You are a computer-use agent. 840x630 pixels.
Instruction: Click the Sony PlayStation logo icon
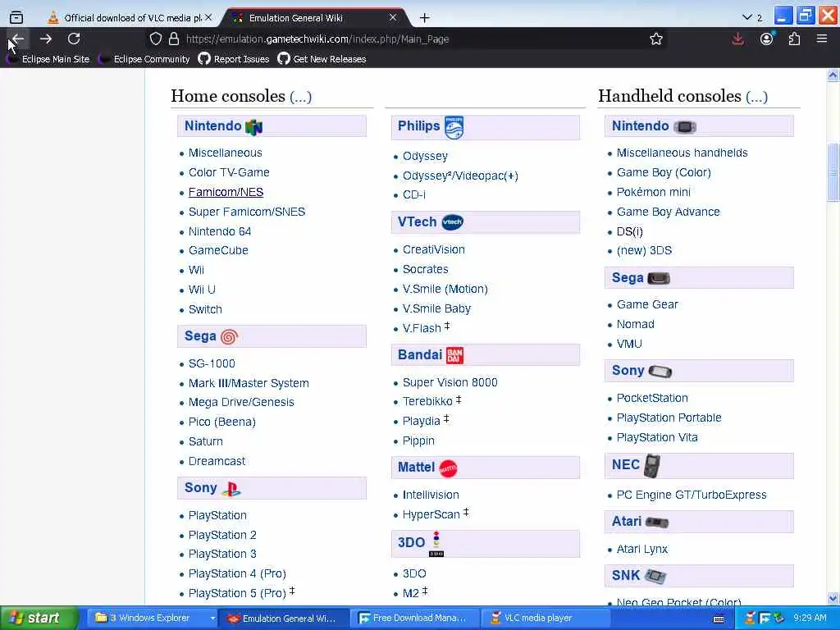click(x=231, y=489)
